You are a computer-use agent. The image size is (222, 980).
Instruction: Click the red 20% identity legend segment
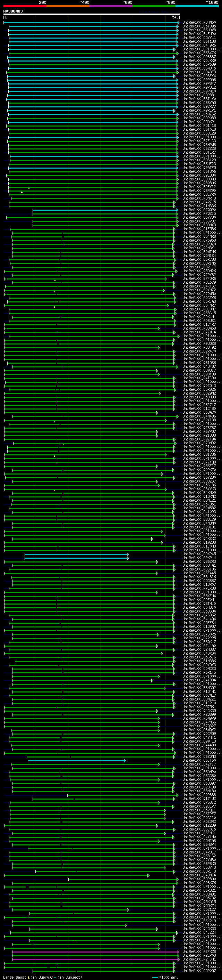(x=25, y=7)
